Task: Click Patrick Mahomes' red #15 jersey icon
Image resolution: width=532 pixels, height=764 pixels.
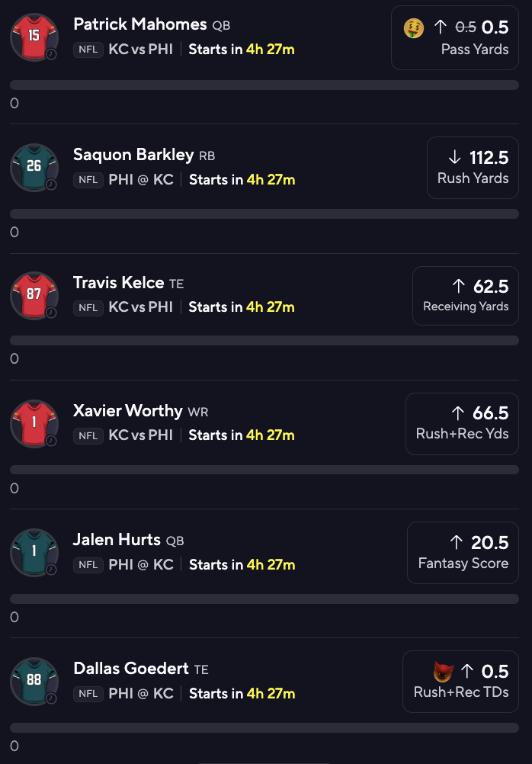Action: (x=34, y=37)
